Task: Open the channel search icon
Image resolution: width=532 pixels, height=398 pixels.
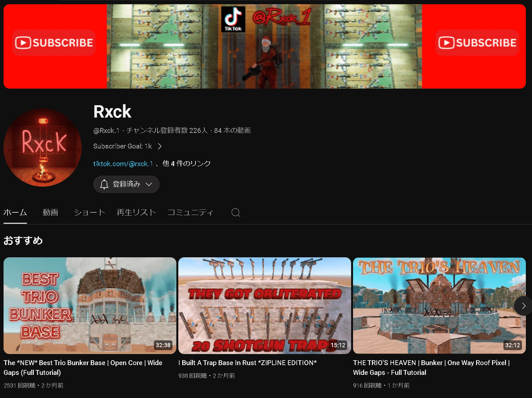Action: tap(235, 213)
